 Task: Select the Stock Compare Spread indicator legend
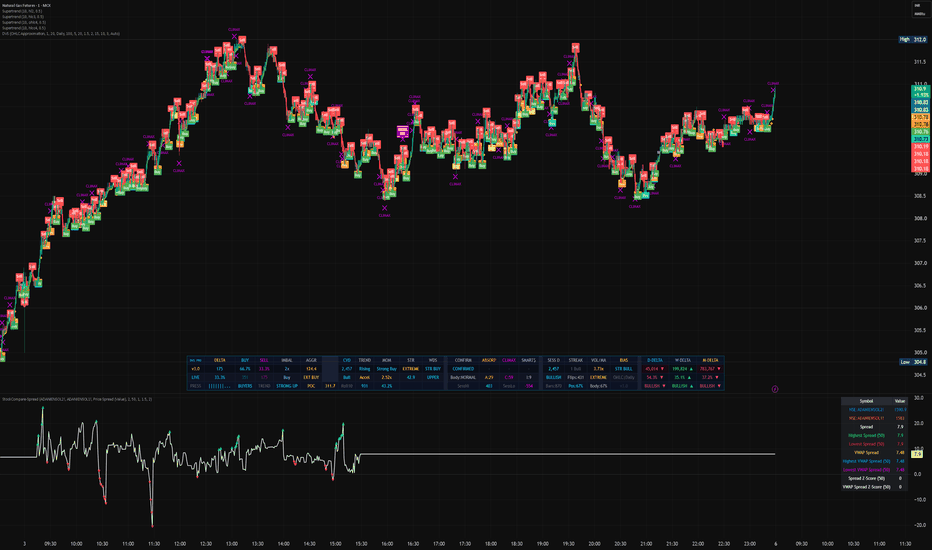[x=77, y=399]
